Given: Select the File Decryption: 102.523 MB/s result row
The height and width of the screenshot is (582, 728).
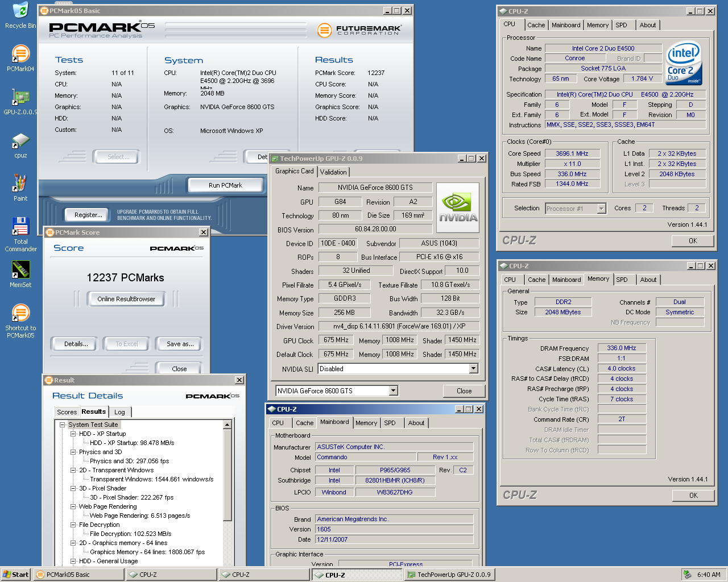Looking at the screenshot, I should coord(130,534).
